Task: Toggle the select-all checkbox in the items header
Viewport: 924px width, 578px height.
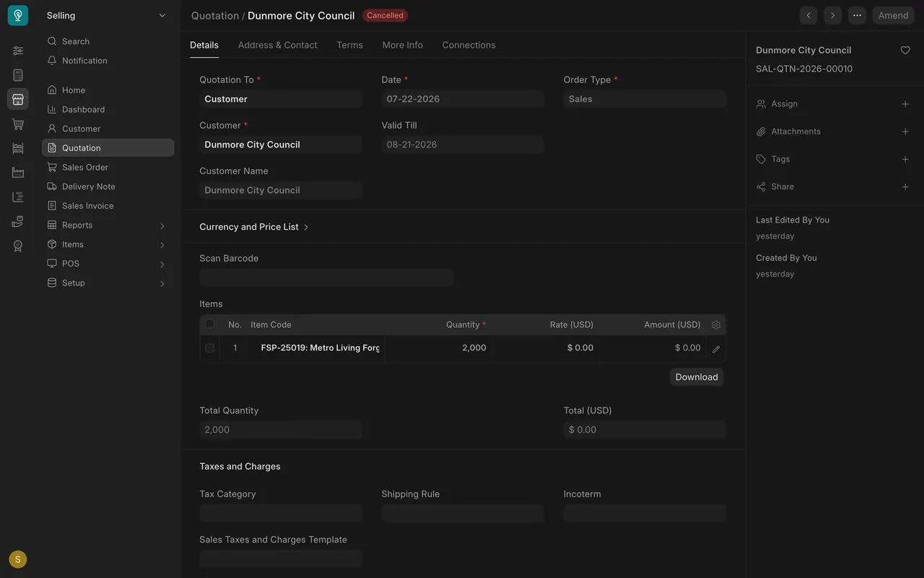Action: (x=210, y=324)
